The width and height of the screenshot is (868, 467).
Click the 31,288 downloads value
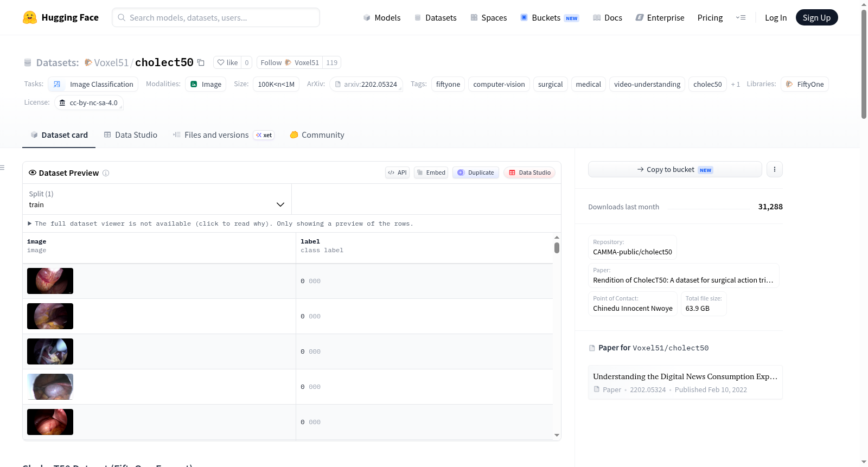pyautogui.click(x=770, y=207)
